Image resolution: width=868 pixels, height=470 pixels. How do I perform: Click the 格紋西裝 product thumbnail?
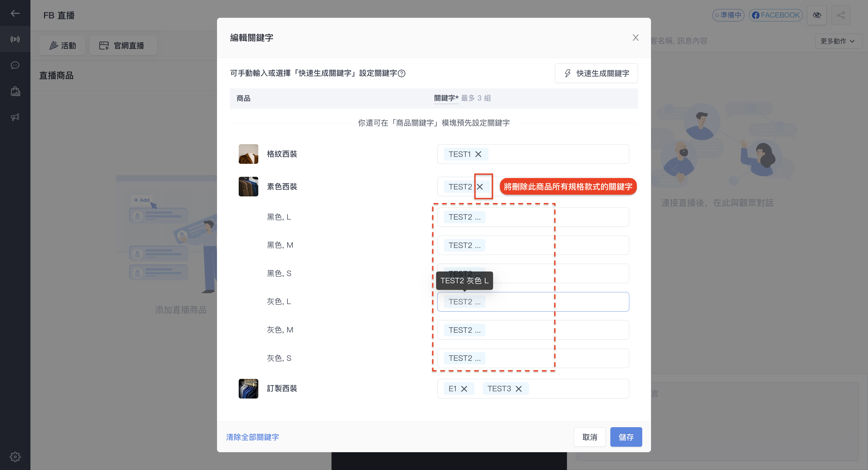click(x=248, y=154)
